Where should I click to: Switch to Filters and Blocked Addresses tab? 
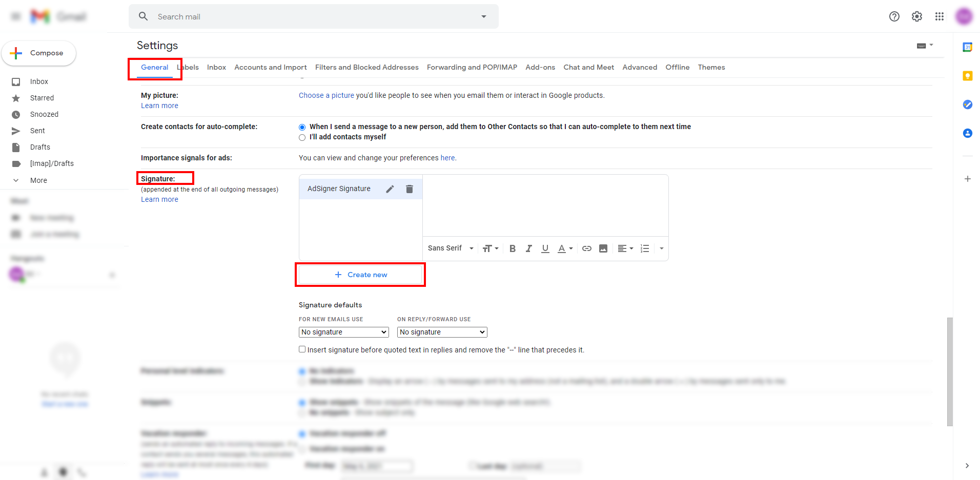366,67
